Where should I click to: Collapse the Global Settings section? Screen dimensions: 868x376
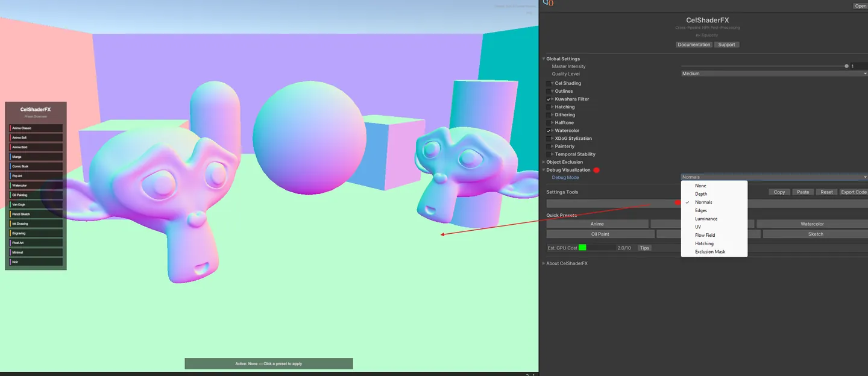pyautogui.click(x=544, y=59)
